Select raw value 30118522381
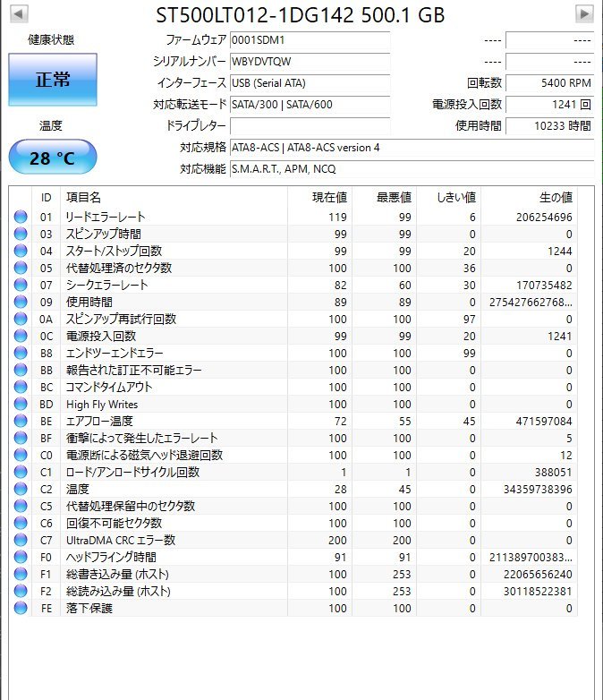 point(538,591)
